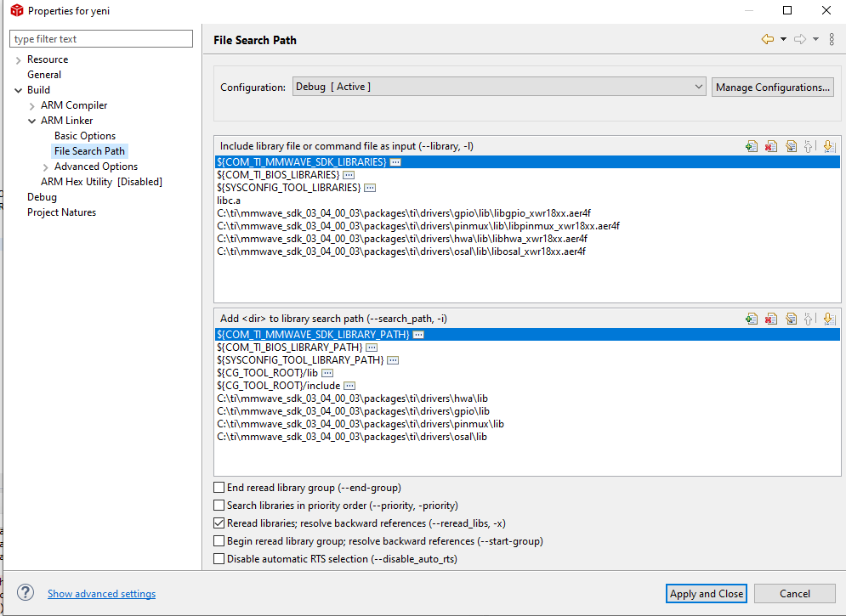
Task: Click ellipsis box next to ${COM_TI_BIOS_LIBRARIES}
Action: (x=349, y=175)
